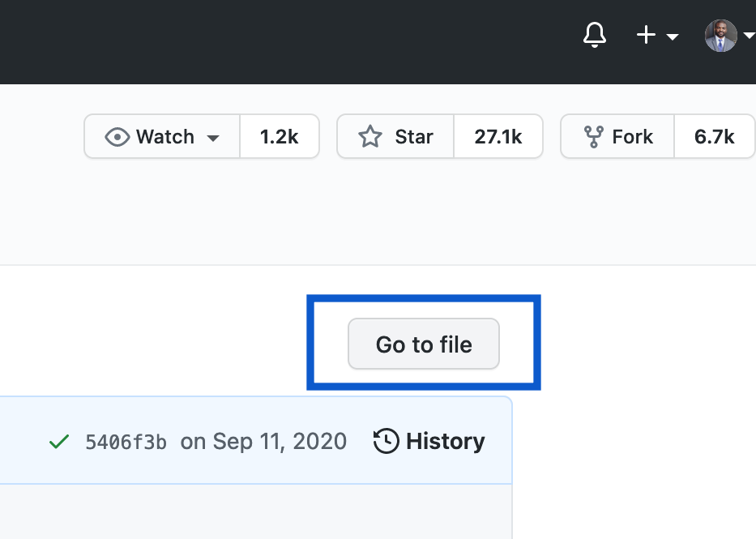This screenshot has height=539, width=756.
Task: Open the create-new caret dropdown
Action: pos(672,37)
